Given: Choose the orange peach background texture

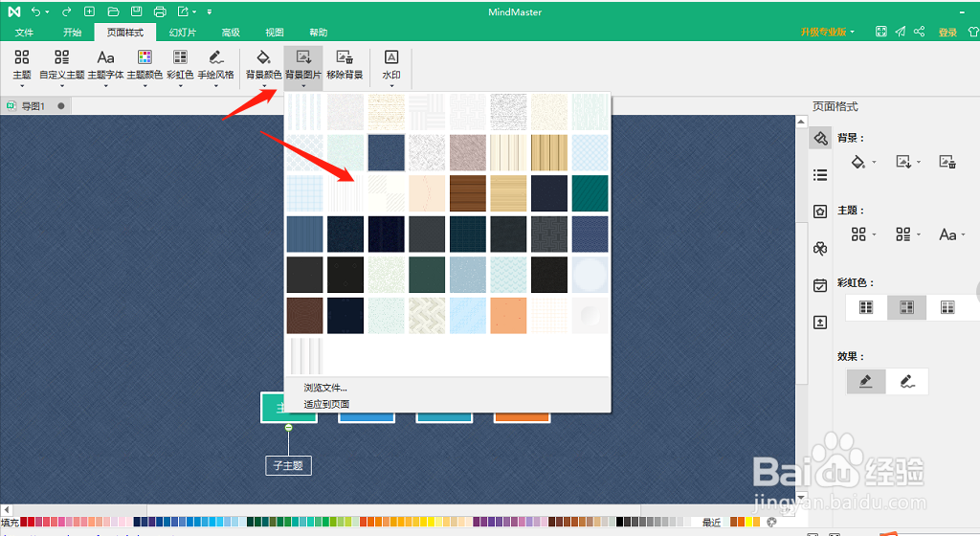Looking at the screenshot, I should click(x=508, y=316).
